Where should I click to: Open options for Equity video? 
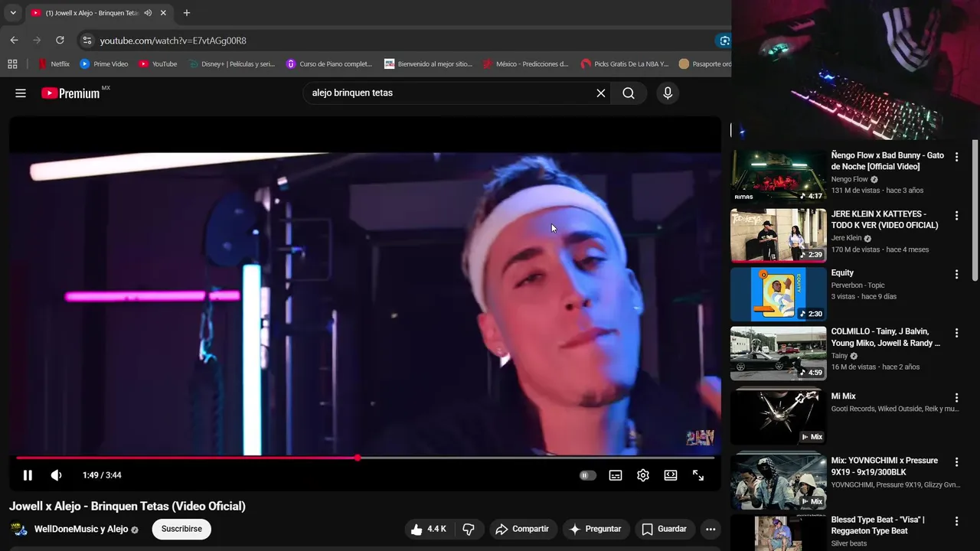coord(956,274)
